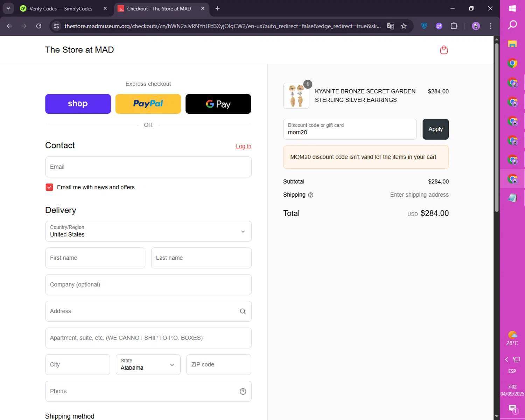The height and width of the screenshot is (420, 525).
Task: Show hidden system tray icons
Action: pos(506,359)
